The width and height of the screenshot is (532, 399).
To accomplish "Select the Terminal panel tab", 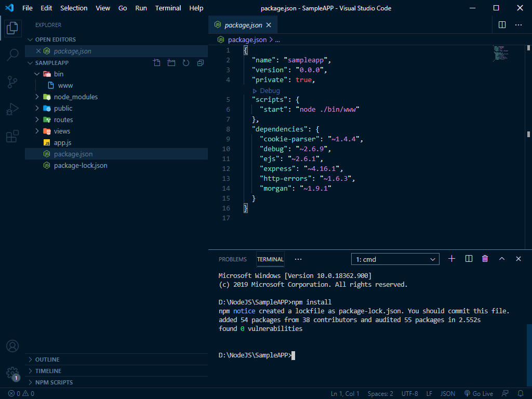I will pyautogui.click(x=270, y=259).
